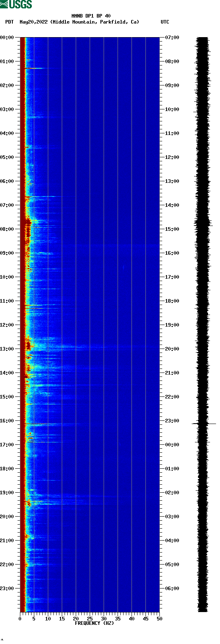This screenshot has height=644, width=220.
Task: Click the '16:00' PDT time label
Action: 7,421
